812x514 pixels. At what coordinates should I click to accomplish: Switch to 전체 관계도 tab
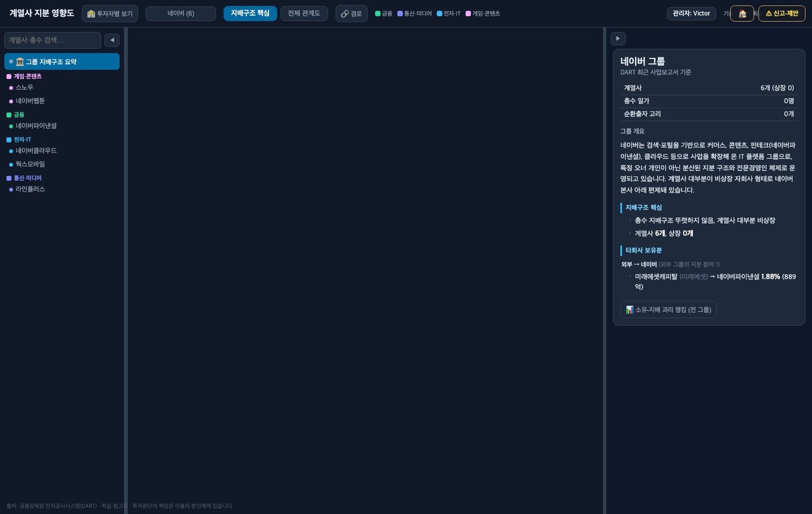tap(304, 13)
